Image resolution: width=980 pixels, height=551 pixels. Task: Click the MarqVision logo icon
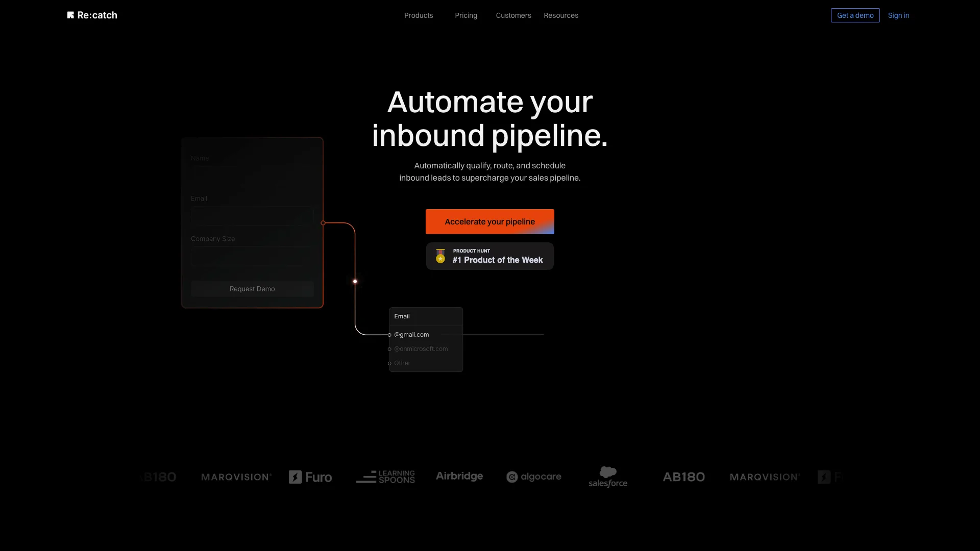click(x=236, y=477)
